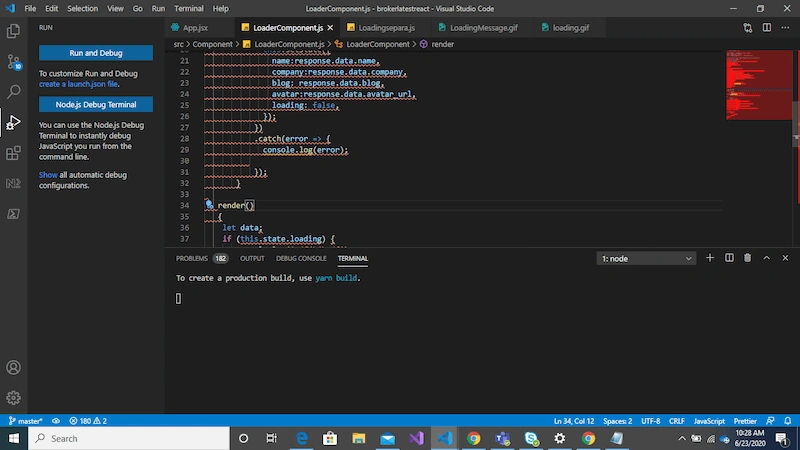The image size is (800, 450).
Task: Open Manage gear icon in activity bar
Action: click(13, 397)
